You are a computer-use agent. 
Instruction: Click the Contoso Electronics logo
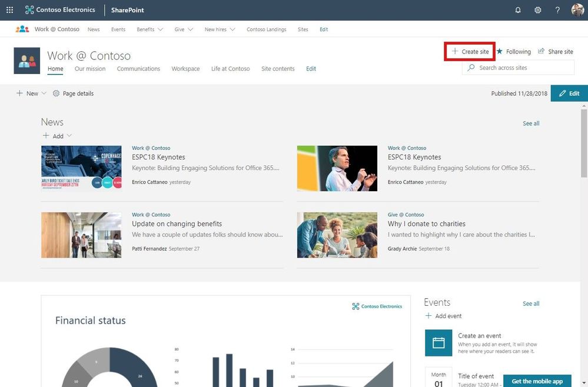(60, 10)
